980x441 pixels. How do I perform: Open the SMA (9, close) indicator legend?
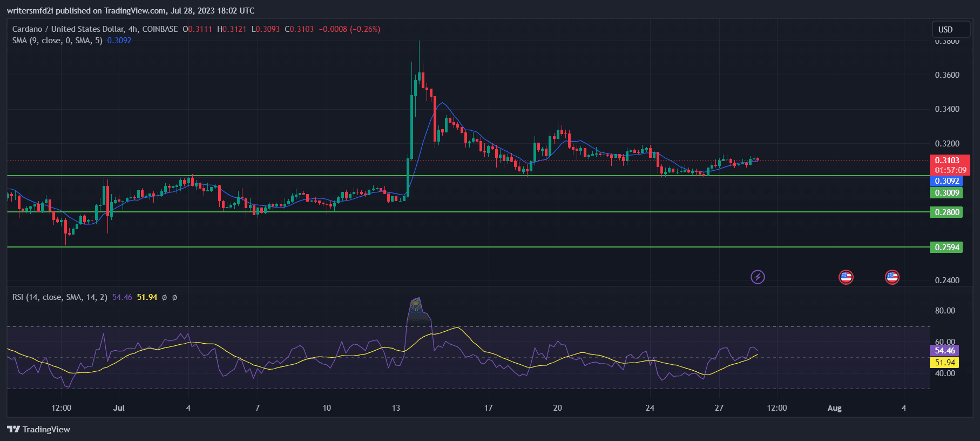click(x=57, y=41)
